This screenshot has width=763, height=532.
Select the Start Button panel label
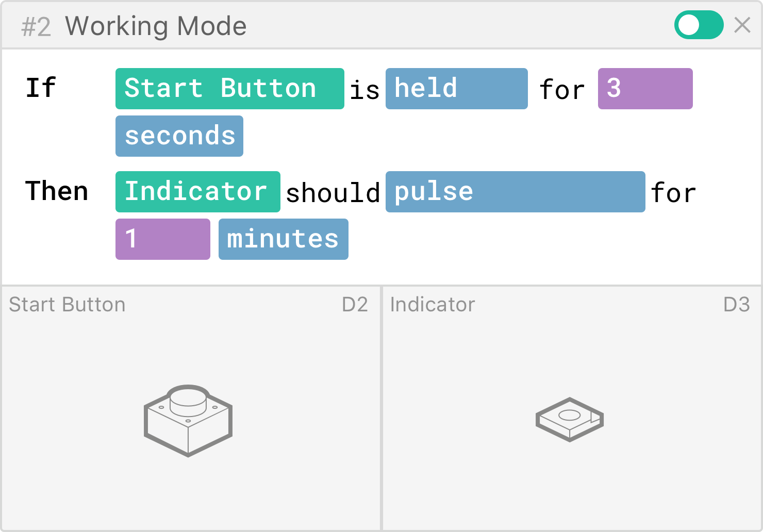pos(67,305)
